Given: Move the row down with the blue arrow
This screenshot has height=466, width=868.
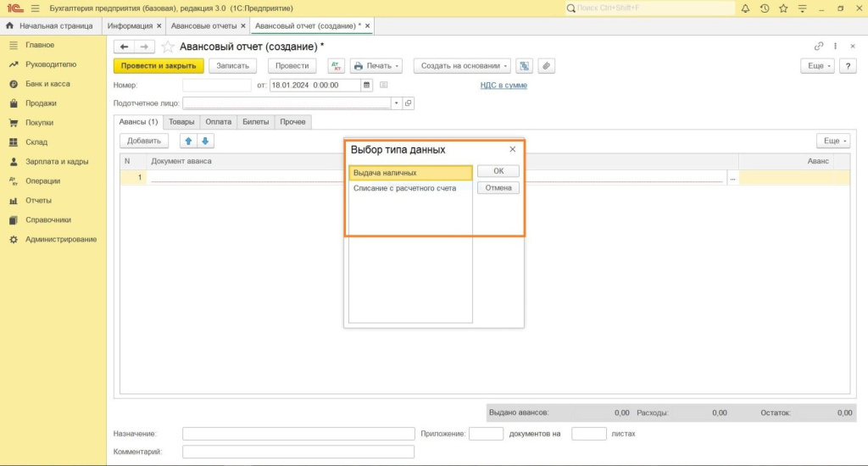Looking at the screenshot, I should (205, 141).
